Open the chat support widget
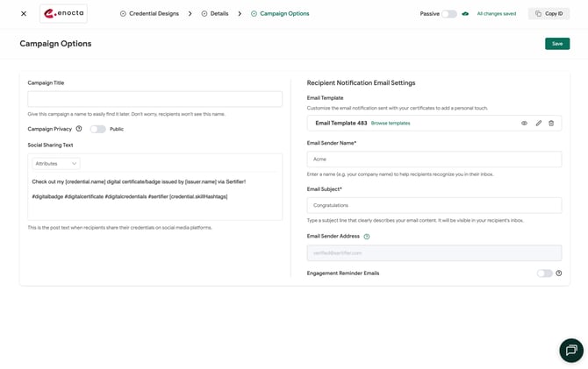 click(x=571, y=351)
